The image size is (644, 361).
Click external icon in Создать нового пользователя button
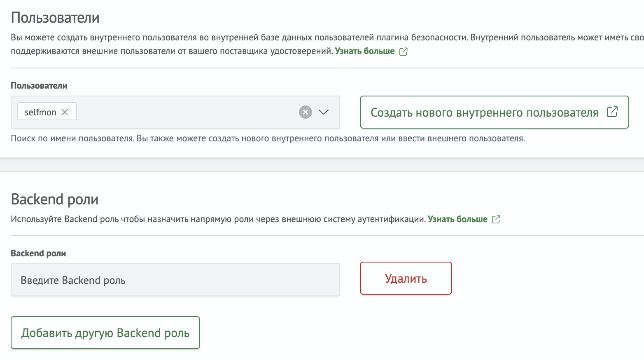[612, 112]
